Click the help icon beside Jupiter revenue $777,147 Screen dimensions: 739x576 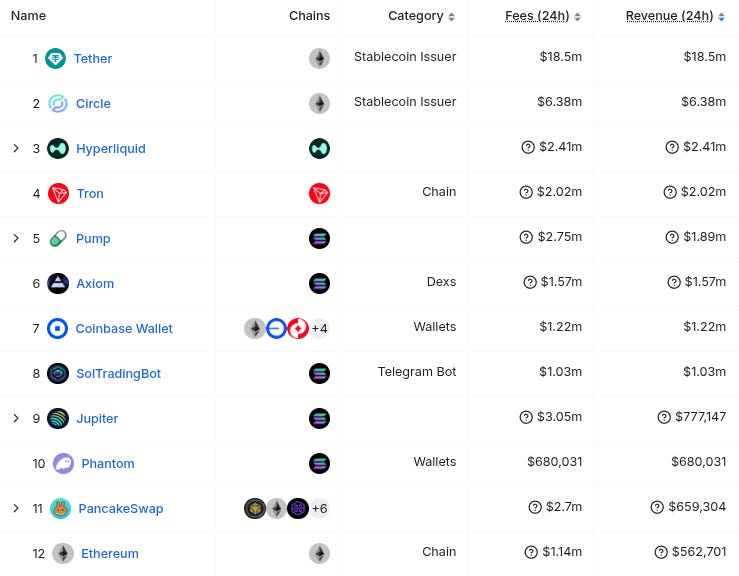click(x=664, y=417)
